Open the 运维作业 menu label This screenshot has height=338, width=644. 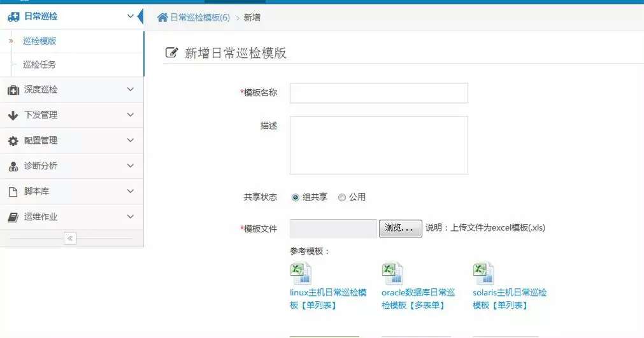(41, 216)
